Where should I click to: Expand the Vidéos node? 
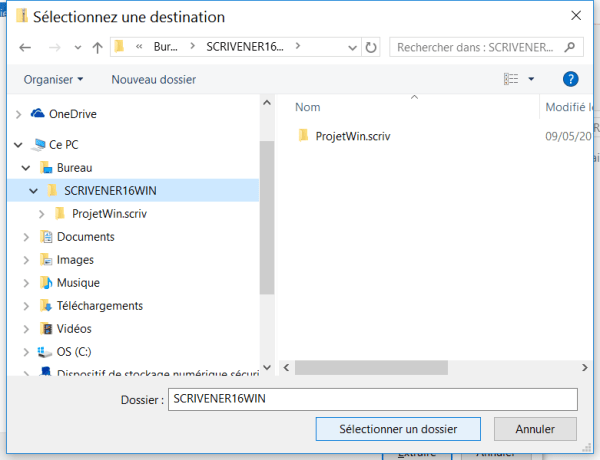(26, 329)
